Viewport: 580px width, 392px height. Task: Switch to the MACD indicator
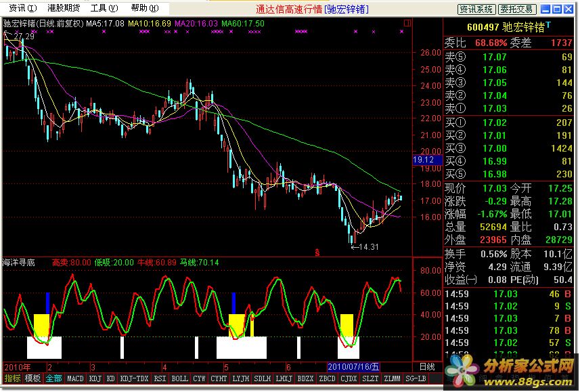pyautogui.click(x=75, y=378)
